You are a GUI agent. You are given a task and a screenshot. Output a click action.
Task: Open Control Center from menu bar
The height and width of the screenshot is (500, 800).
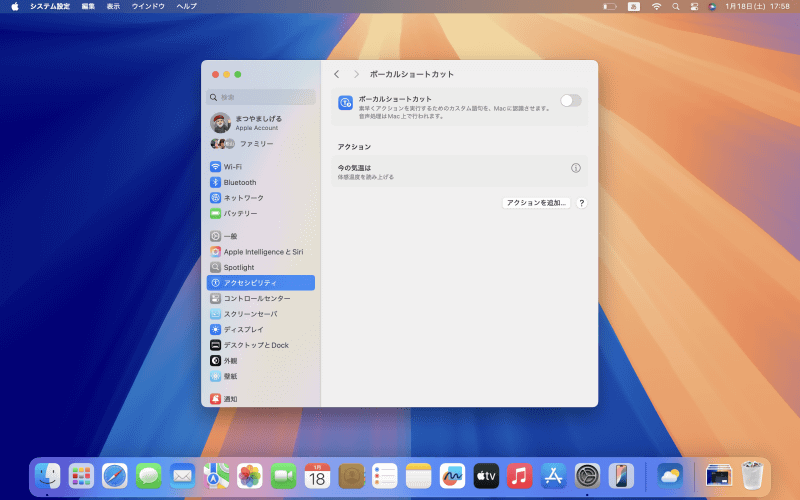tap(694, 6)
